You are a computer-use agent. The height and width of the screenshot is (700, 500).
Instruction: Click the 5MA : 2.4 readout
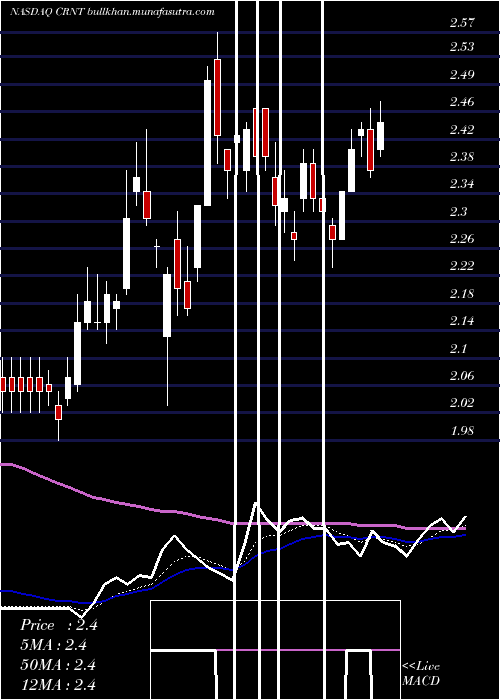54,645
